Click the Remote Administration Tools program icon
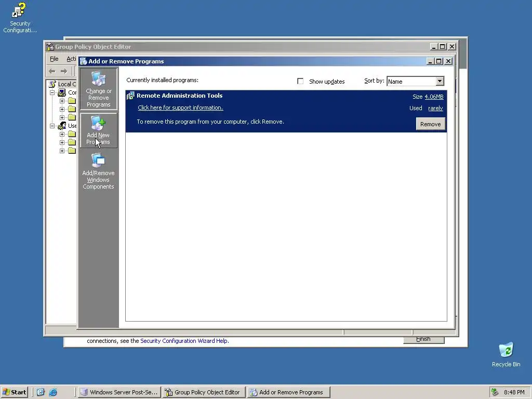 pyautogui.click(x=130, y=96)
